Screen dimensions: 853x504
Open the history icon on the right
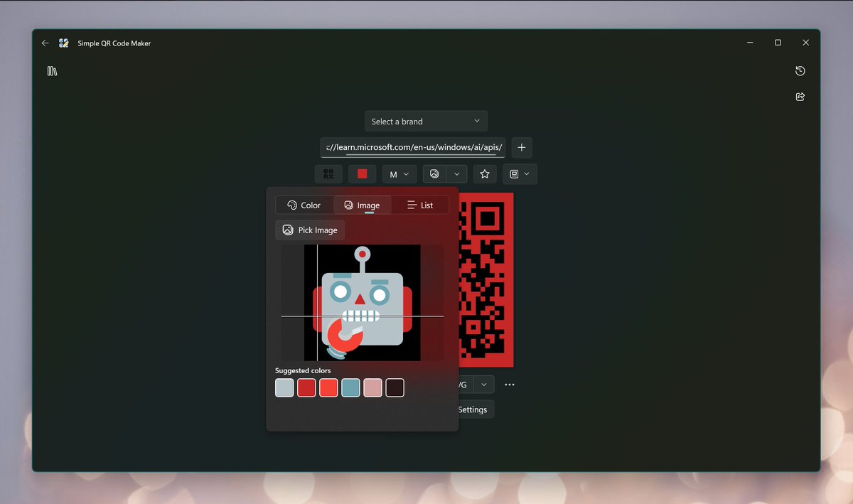800,71
